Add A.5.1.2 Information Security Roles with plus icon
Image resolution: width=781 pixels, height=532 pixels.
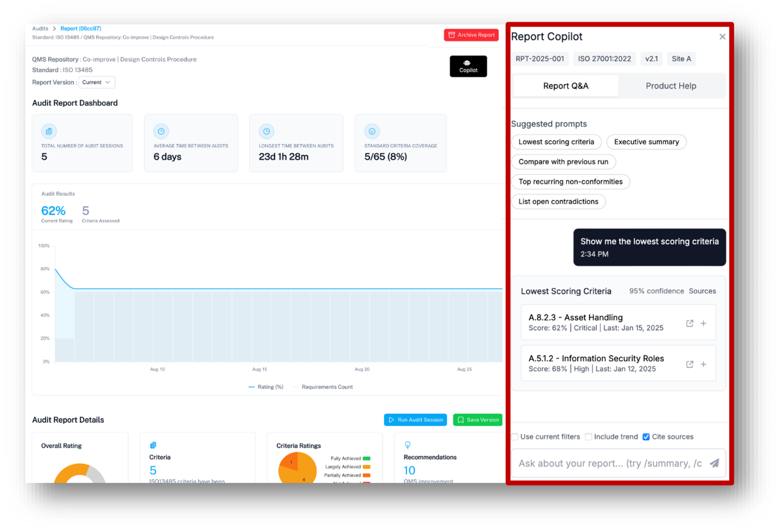click(x=703, y=364)
